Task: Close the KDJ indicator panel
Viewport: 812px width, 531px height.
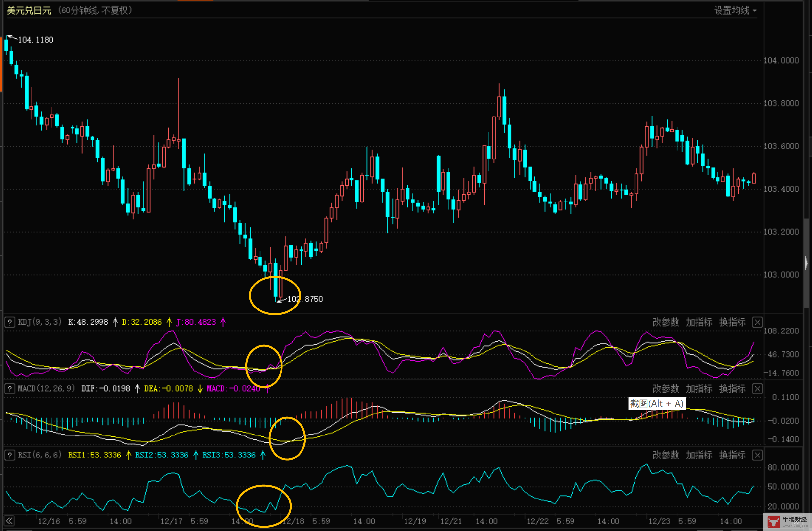Action: [757, 322]
